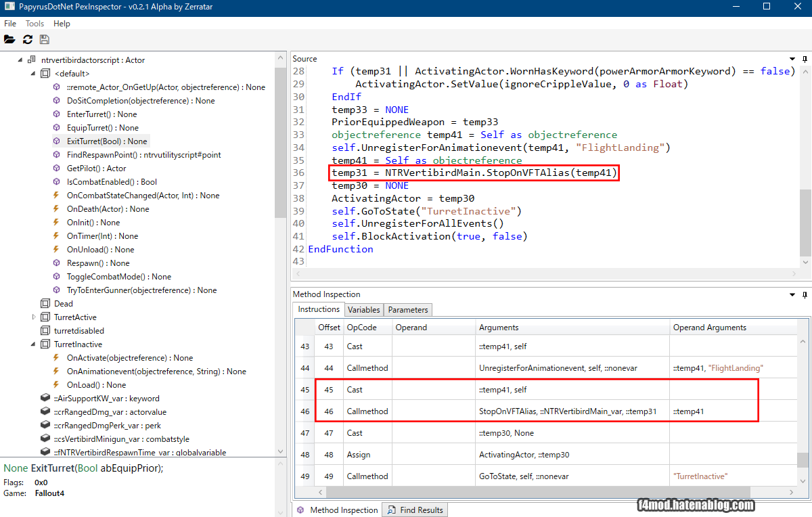Open the Source panel options dropdown arrow
The width and height of the screenshot is (812, 517).
tap(793, 59)
